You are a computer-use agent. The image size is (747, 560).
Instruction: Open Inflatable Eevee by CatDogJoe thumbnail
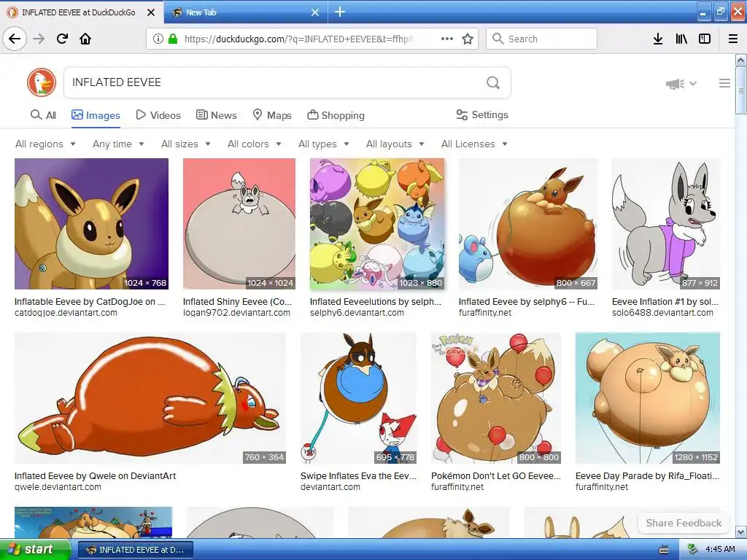(x=91, y=224)
